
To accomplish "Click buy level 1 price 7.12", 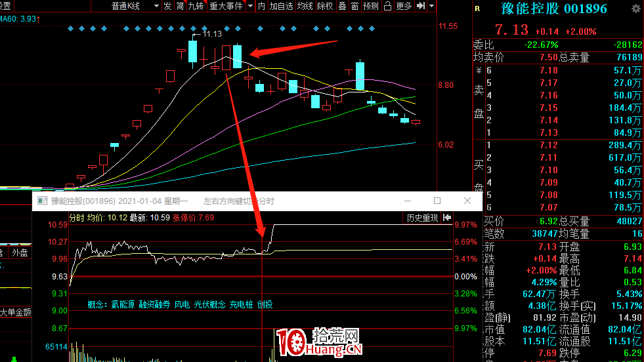I will point(549,146).
